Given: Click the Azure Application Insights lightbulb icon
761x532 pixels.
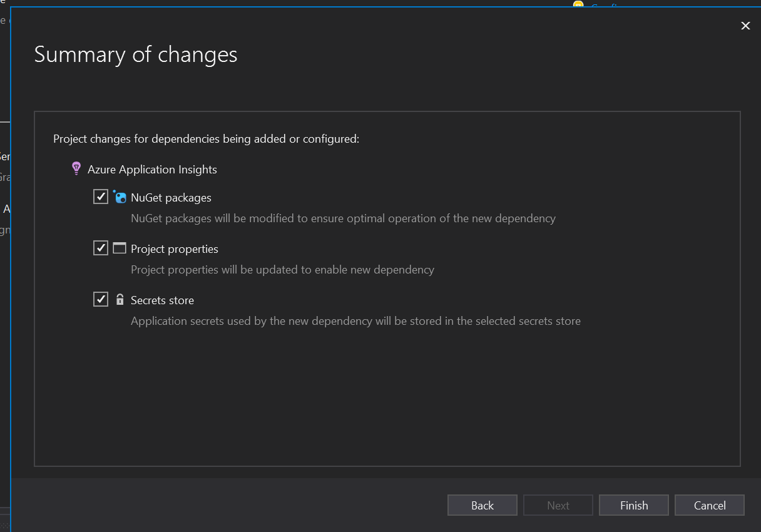Looking at the screenshot, I should pos(76,168).
